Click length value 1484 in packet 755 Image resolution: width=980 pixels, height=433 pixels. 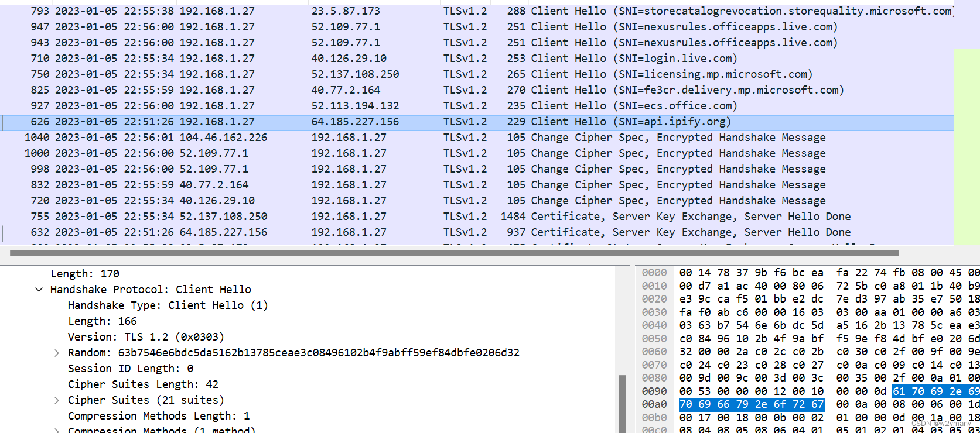point(513,216)
